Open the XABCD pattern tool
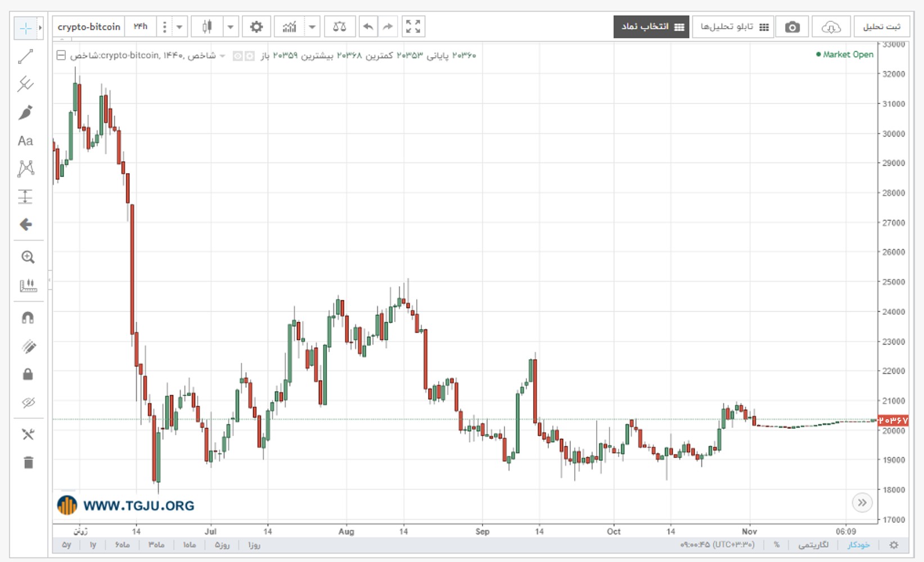The image size is (924, 562). coord(26,168)
